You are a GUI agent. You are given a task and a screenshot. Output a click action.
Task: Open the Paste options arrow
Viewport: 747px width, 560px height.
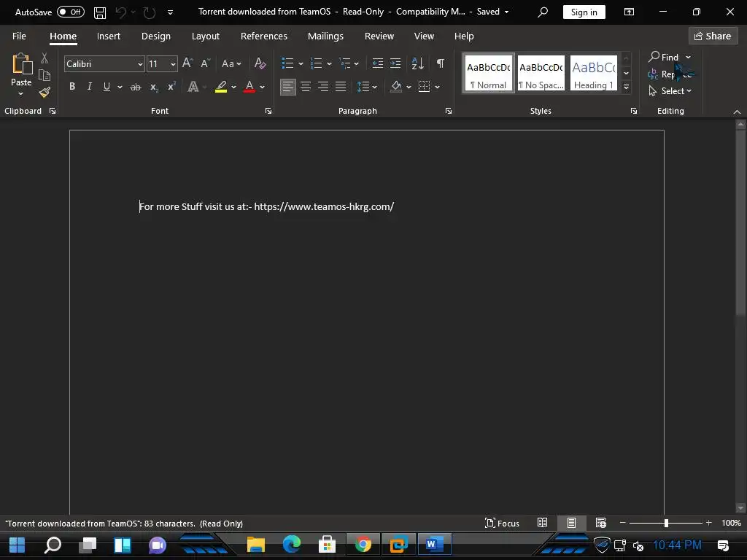20,94
